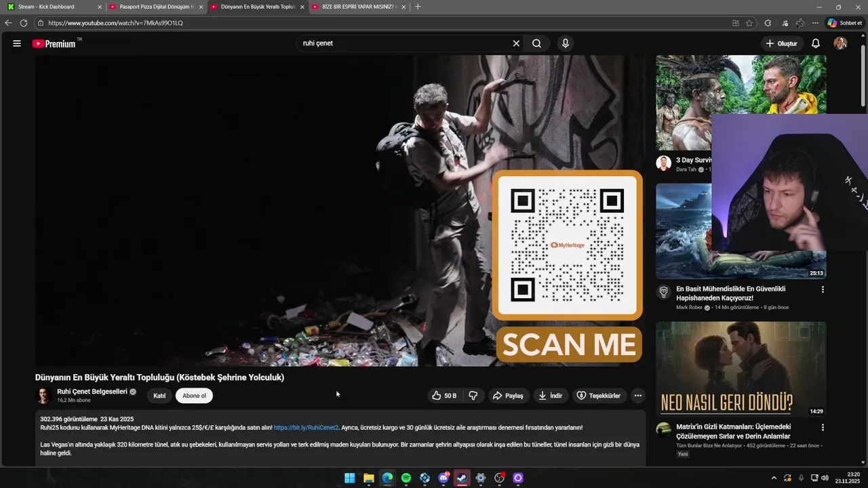Screen dimensions: 868x488
Task: Open Ruhi Çenet Belgeselleri channel name
Action: tap(92, 392)
